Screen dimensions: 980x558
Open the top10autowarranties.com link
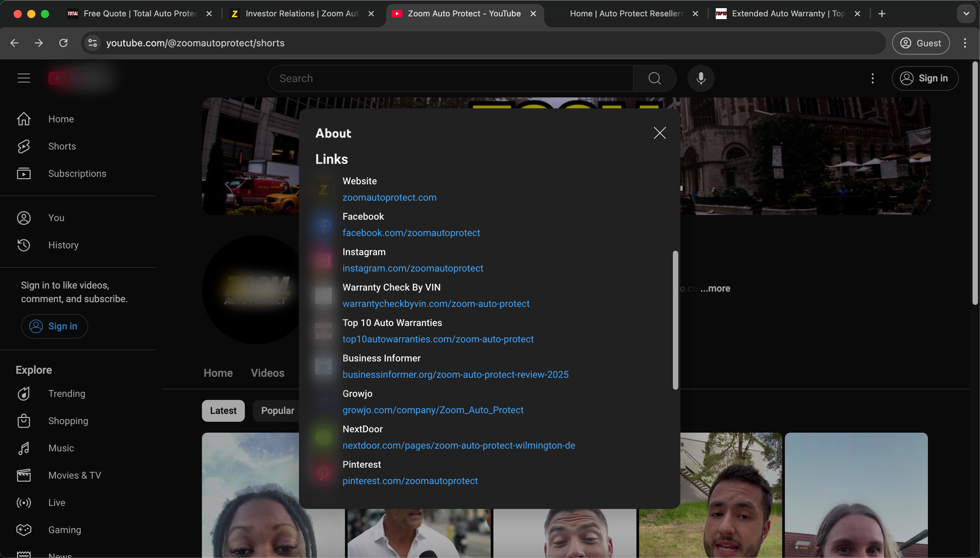pos(438,339)
